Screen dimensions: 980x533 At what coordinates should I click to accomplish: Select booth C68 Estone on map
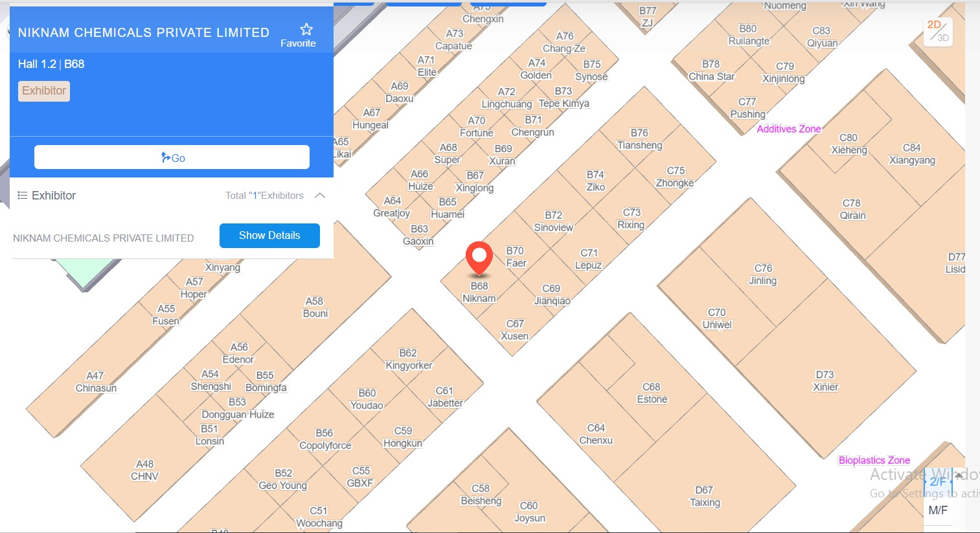coord(652,393)
